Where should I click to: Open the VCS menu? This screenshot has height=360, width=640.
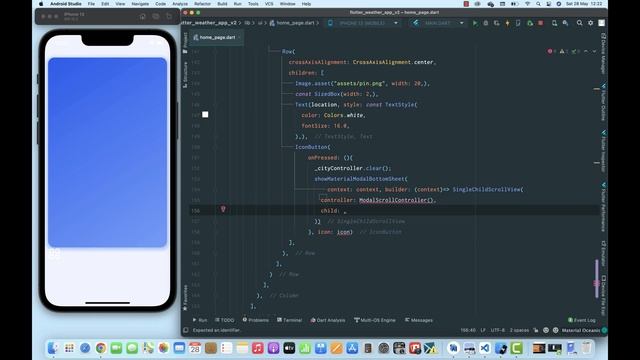[x=269, y=4]
